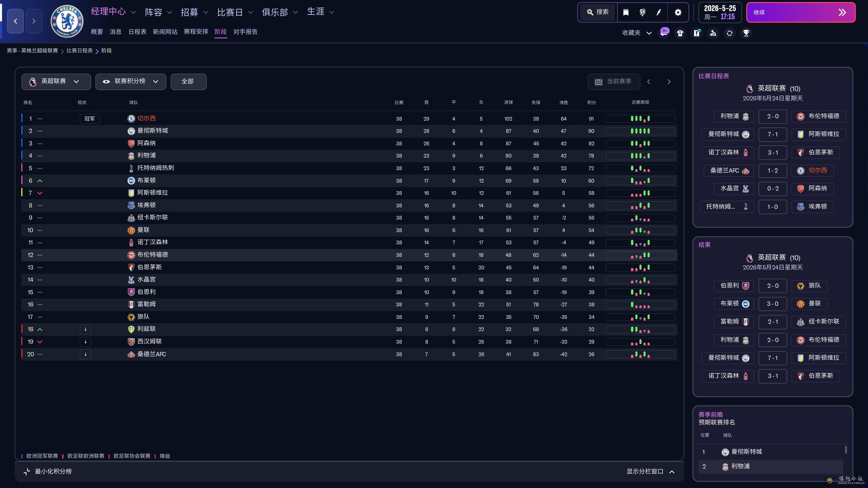
Task: Open the bookmark icon in top toolbar
Action: coord(626,13)
